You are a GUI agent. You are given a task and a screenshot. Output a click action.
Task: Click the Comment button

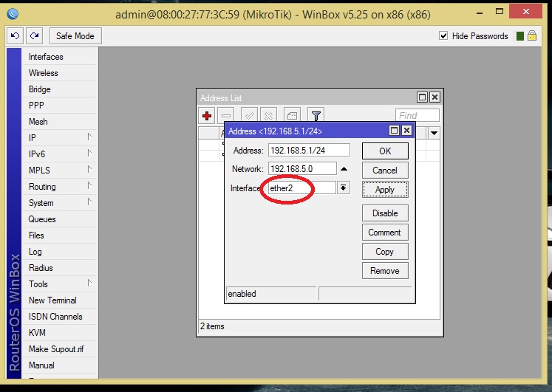pyautogui.click(x=385, y=233)
